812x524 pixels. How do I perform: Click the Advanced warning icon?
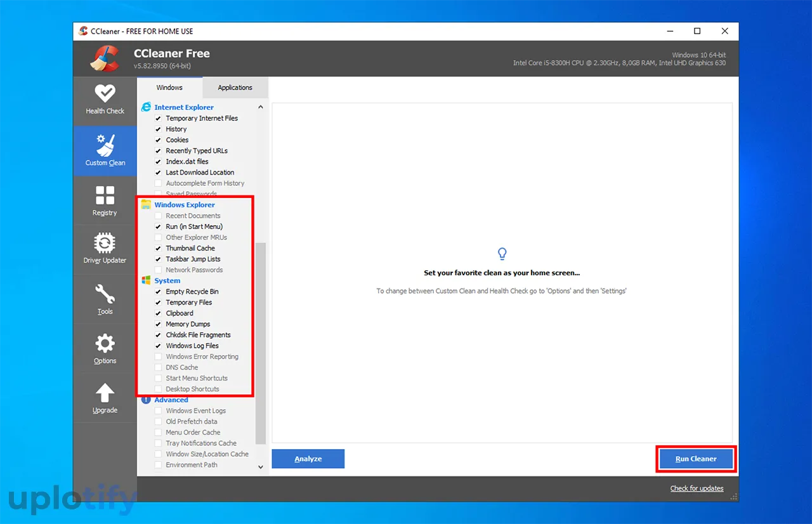[147, 400]
